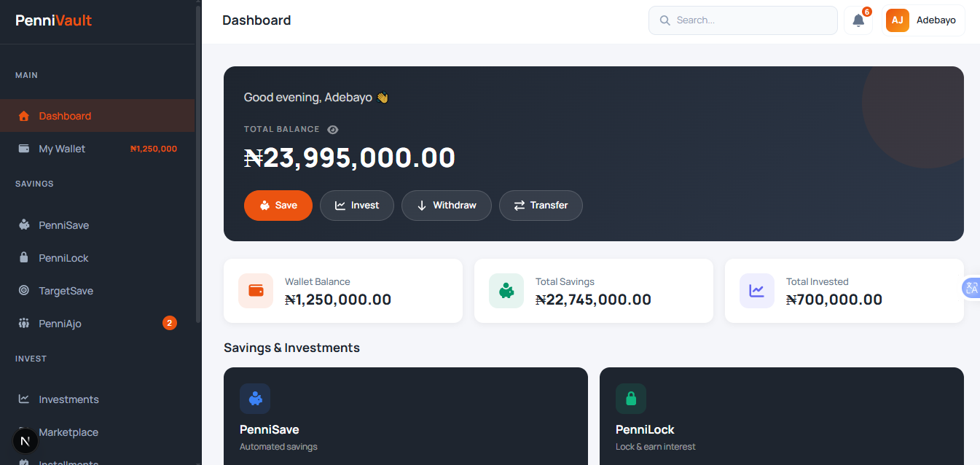This screenshot has width=980, height=465.
Task: Select the TargetSave target icon
Action: pyautogui.click(x=23, y=290)
